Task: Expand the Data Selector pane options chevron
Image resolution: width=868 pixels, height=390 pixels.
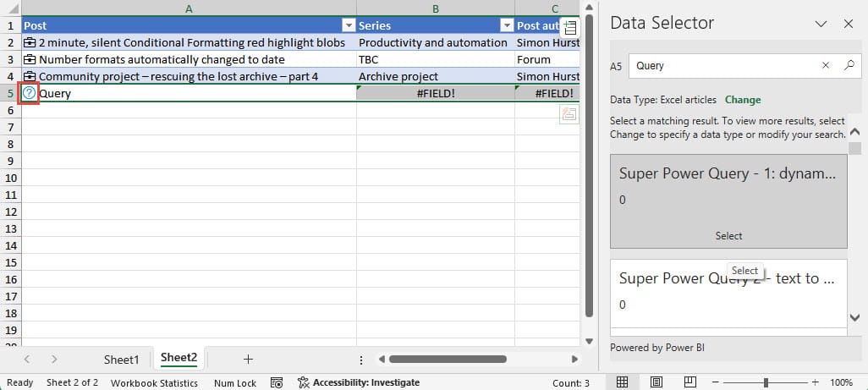Action: point(821,24)
